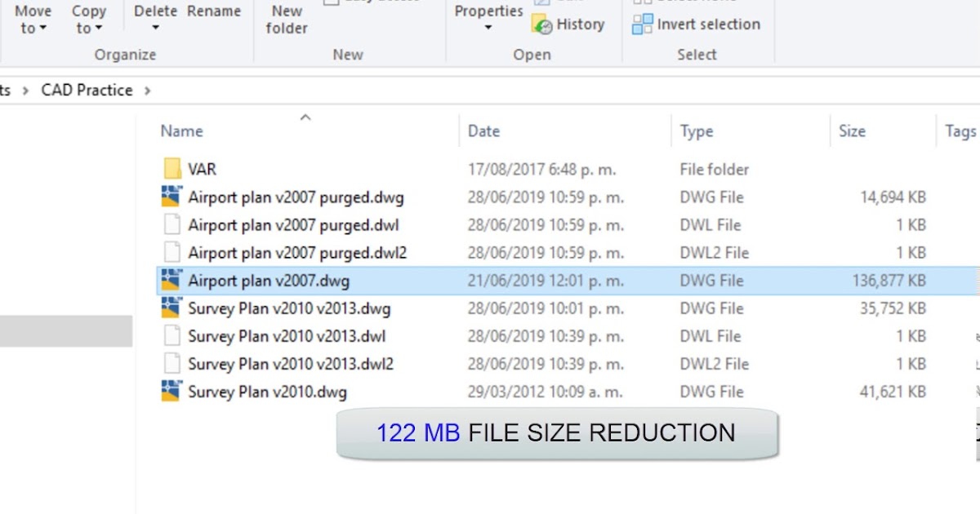Sort files by the Date column header
Image resolution: width=980 pixels, height=514 pixels.
pos(483,131)
